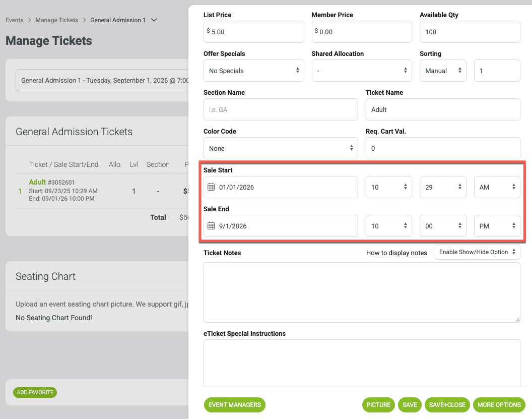Viewport: 532px width, 419px height.
Task: Open the event date selector dropdown
Action: [x=102, y=81]
